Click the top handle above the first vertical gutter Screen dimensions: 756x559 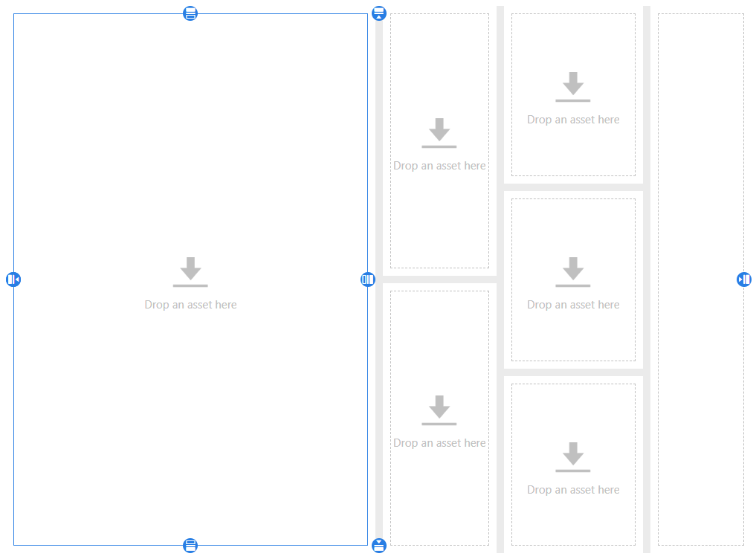(x=379, y=13)
